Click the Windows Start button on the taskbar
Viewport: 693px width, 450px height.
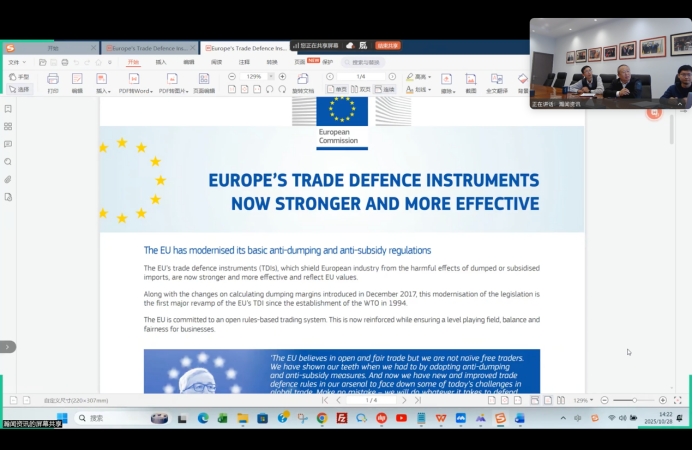(62, 418)
